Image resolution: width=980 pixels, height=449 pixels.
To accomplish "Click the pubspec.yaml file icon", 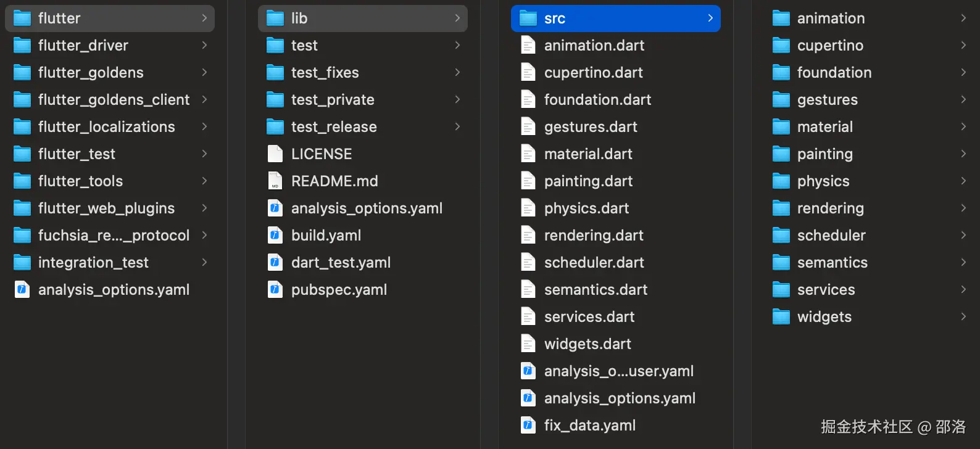I will click(x=275, y=290).
